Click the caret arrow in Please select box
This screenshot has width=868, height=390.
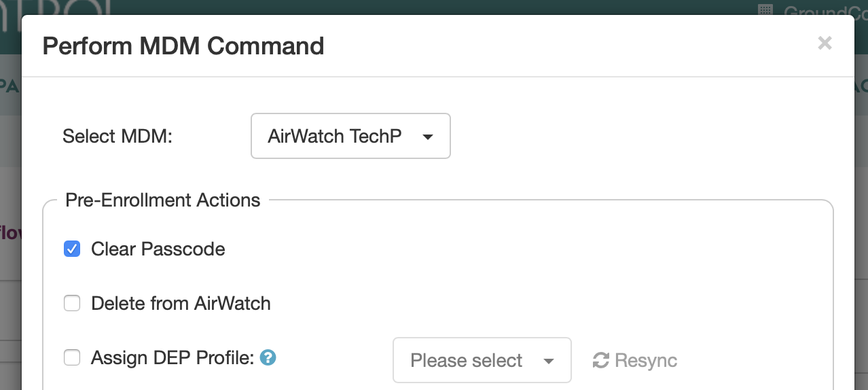(549, 361)
